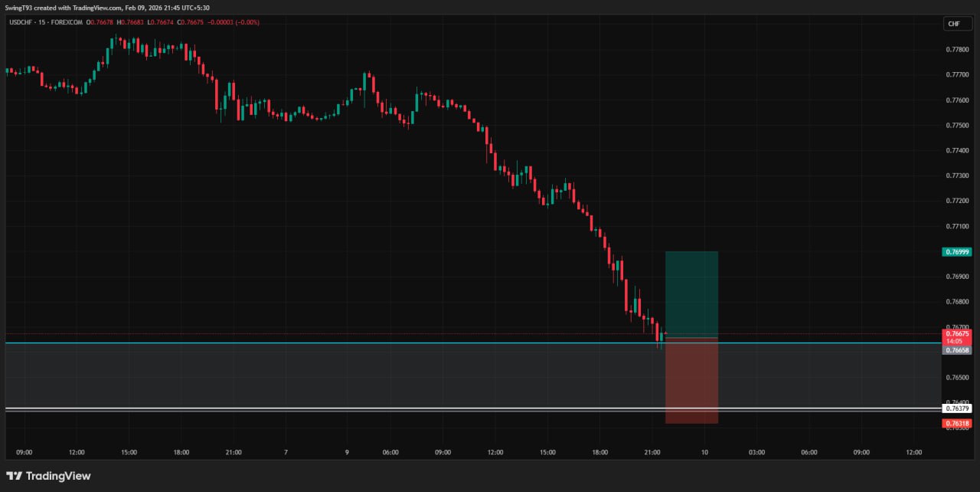Click the red 0.76318 stop-loss price label
Screen dimensions: 980x492
click(x=957, y=423)
